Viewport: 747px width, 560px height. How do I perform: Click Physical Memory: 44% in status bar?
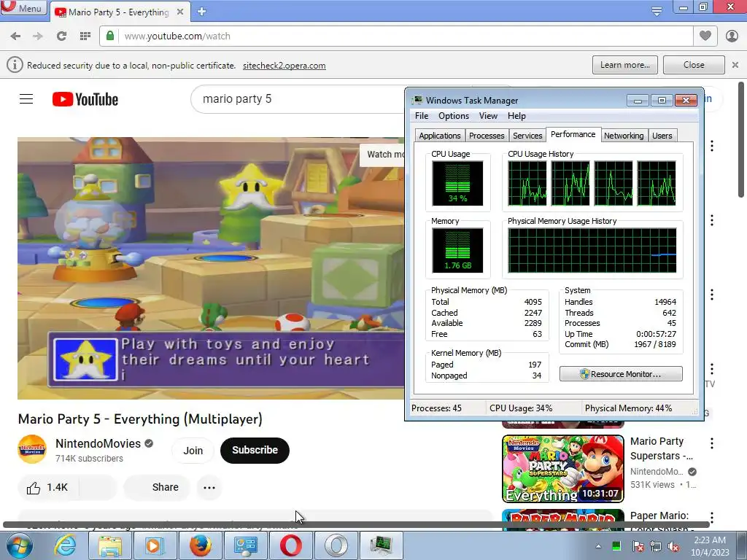628,408
